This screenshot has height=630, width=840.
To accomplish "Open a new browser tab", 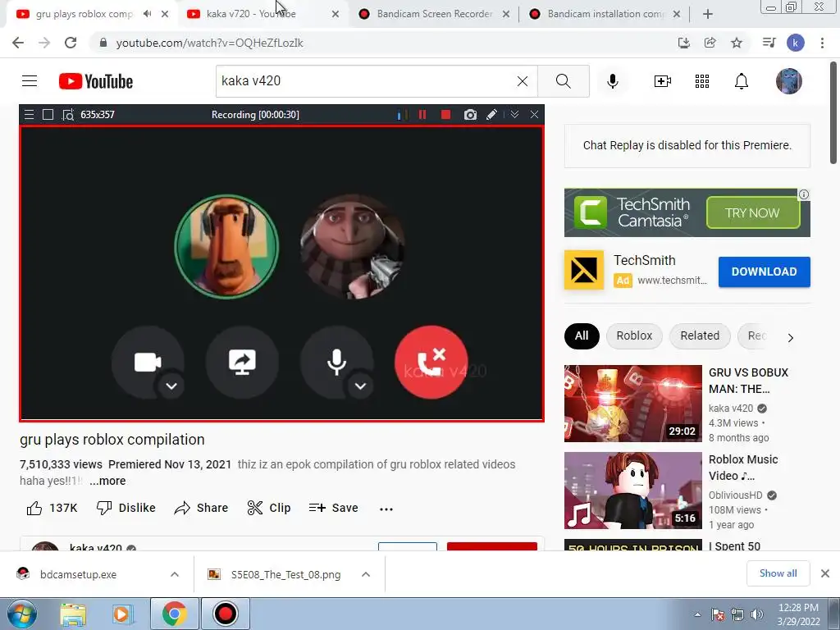I will 708,14.
